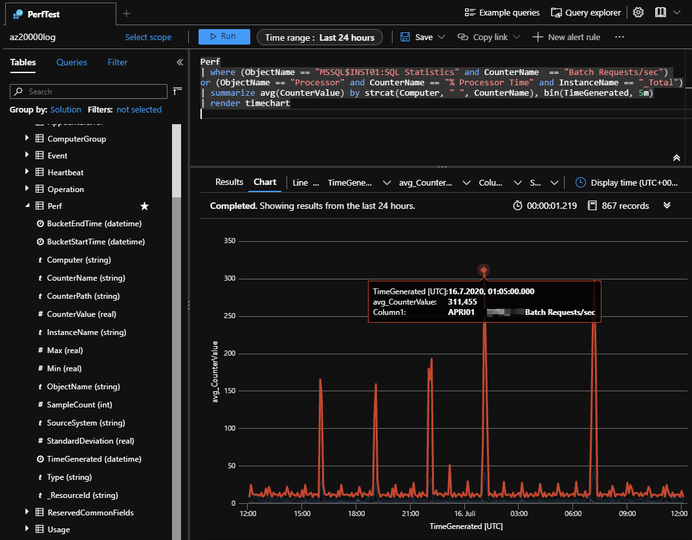
Task: Select the Usage table icon
Action: pyautogui.click(x=40, y=529)
